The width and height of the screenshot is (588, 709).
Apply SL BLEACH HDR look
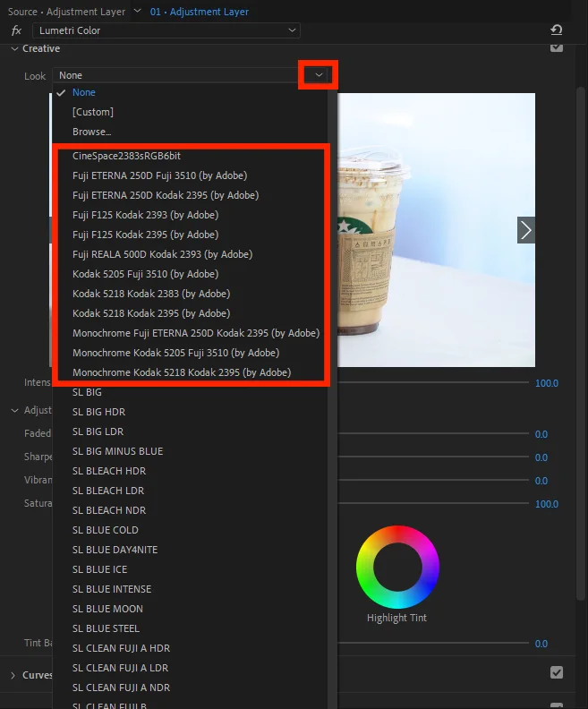click(x=190, y=471)
